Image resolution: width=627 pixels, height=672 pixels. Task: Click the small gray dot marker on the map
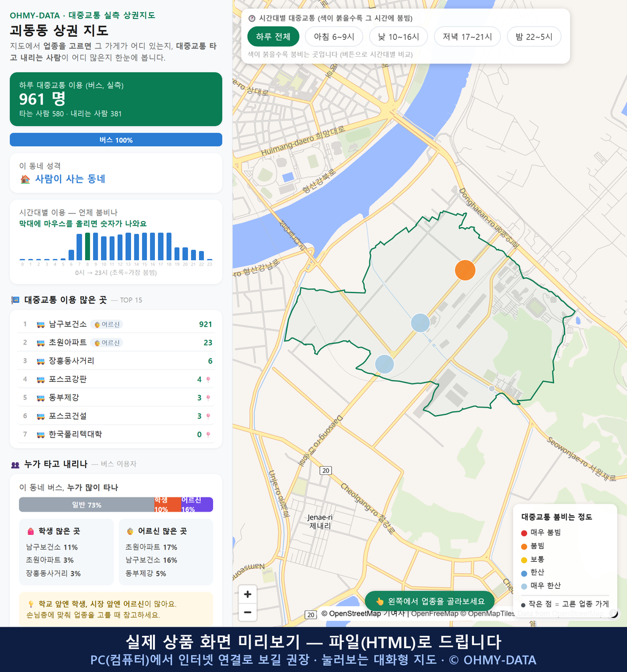click(492, 389)
